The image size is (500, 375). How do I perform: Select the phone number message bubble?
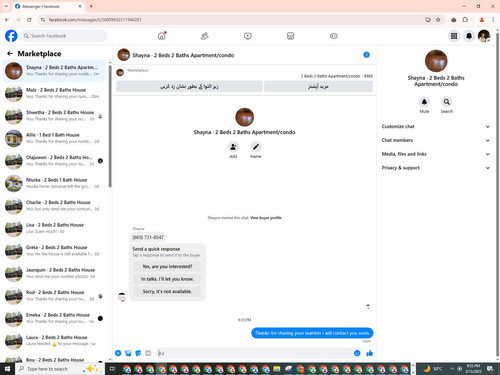pos(148,237)
